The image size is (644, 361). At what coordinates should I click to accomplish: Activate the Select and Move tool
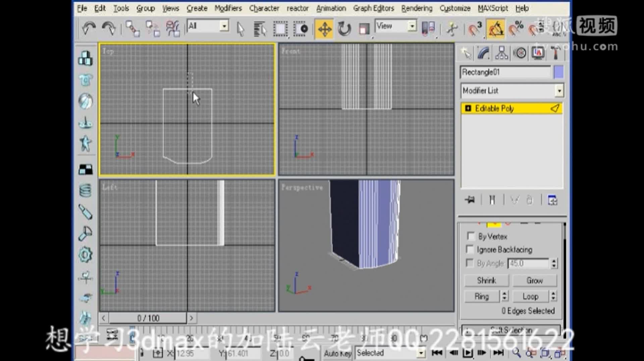pyautogui.click(x=324, y=29)
